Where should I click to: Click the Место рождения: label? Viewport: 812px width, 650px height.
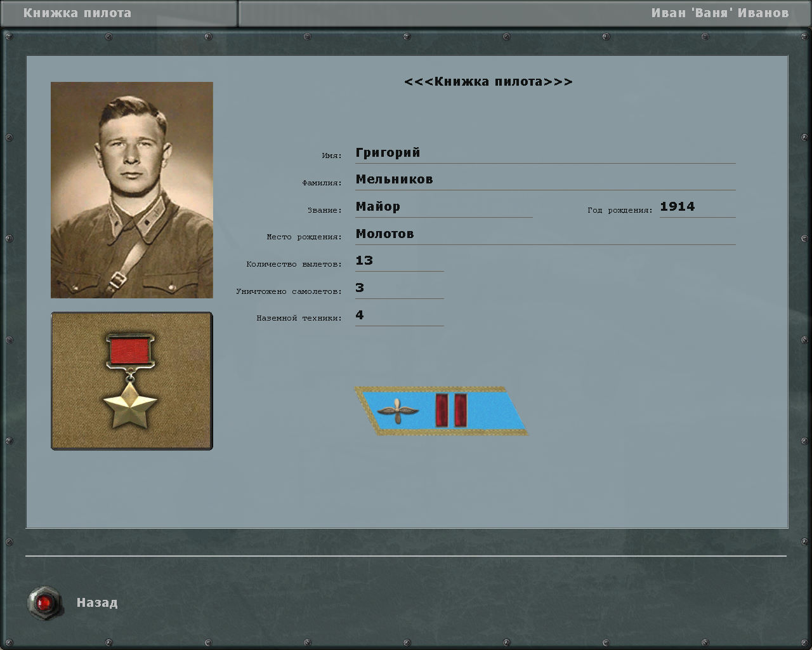(x=304, y=237)
